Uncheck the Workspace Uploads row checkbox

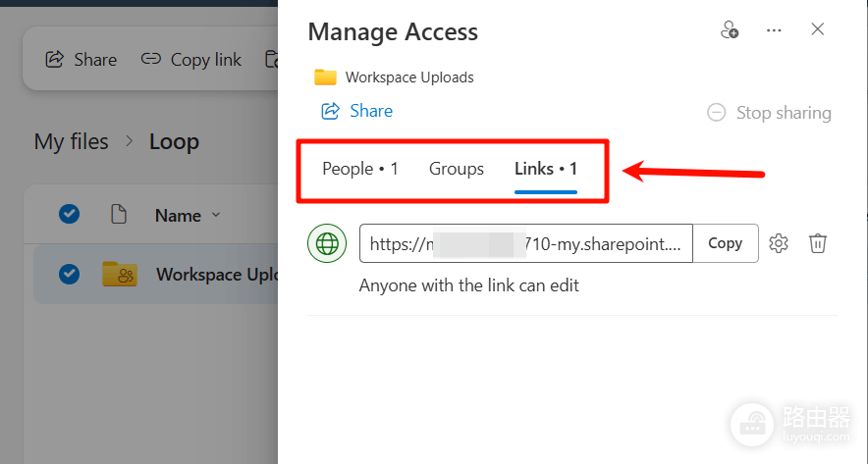point(69,274)
